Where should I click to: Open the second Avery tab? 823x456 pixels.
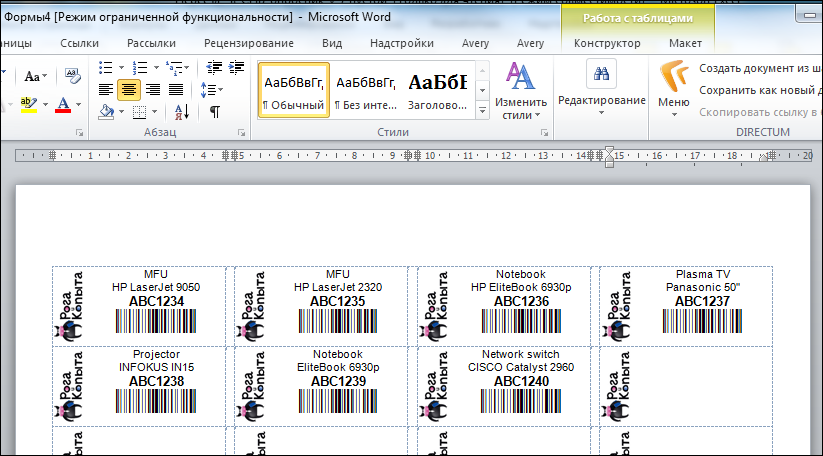click(x=531, y=44)
